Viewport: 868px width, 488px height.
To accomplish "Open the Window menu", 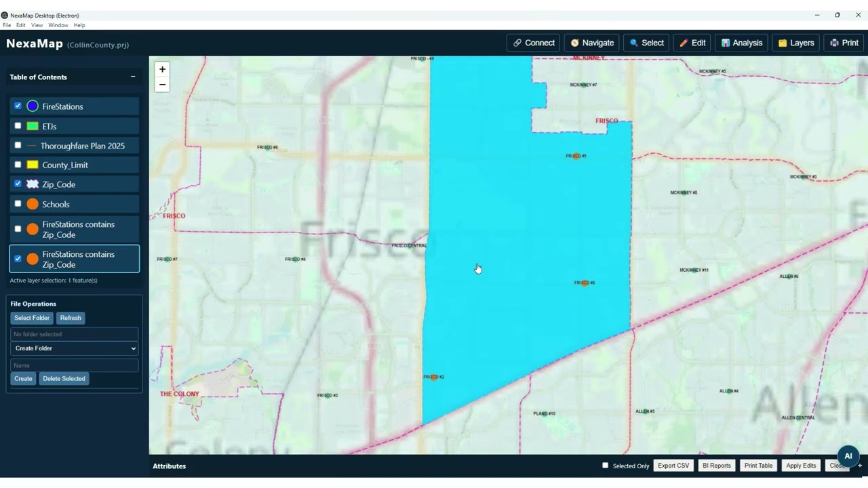I will pyautogui.click(x=58, y=25).
